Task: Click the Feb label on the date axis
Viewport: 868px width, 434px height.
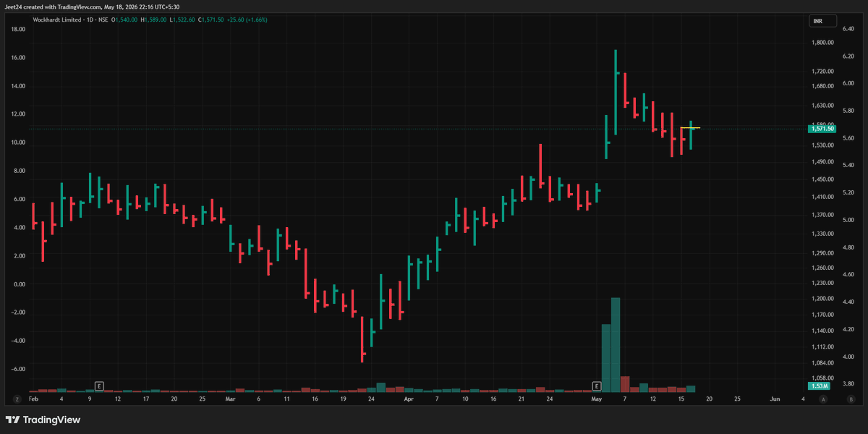Action: (33, 399)
